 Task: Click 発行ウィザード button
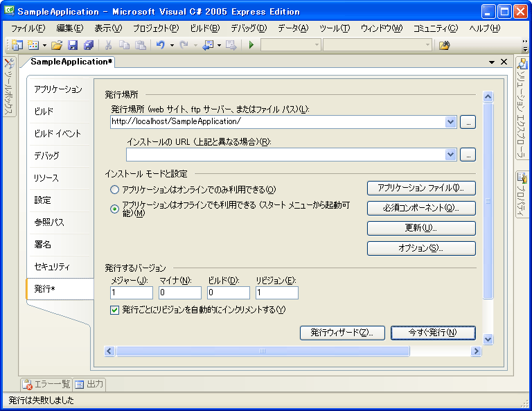[342, 333]
